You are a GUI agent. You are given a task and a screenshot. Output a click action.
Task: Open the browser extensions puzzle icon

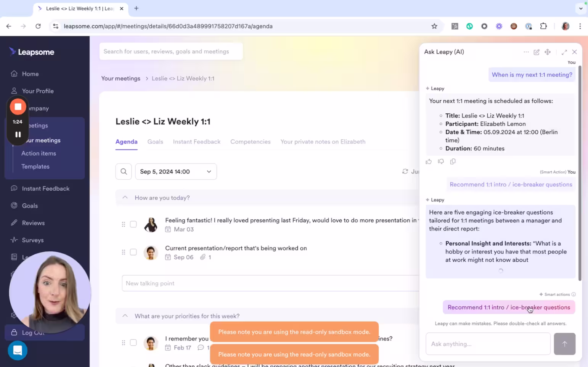tap(544, 26)
